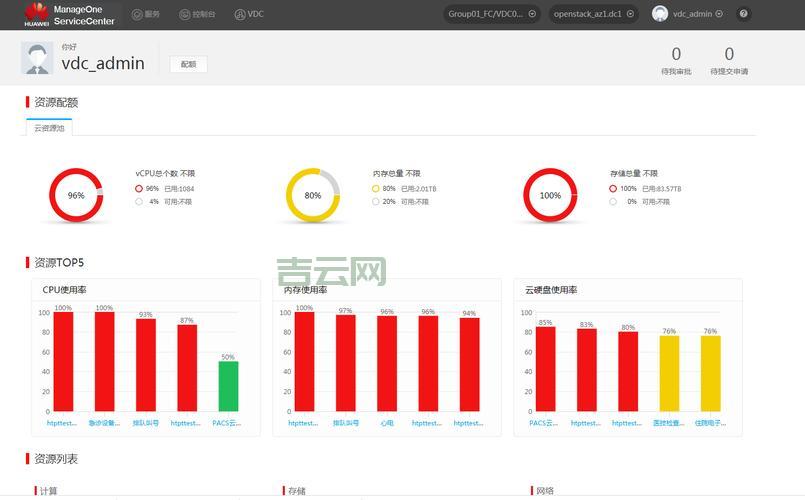Image resolution: width=805 pixels, height=500 pixels.
Task: Click the green PACS云 50% CPU bar
Action: 228,386
